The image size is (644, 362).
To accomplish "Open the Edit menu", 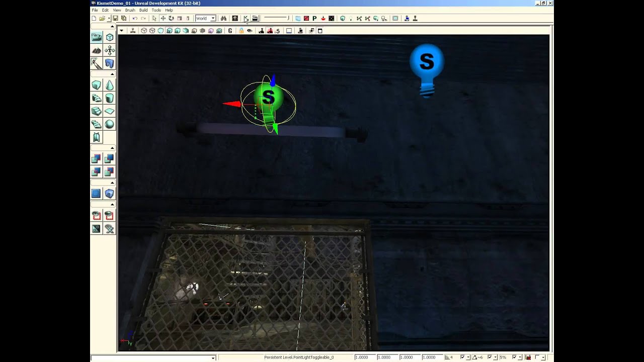I will pyautogui.click(x=105, y=10).
